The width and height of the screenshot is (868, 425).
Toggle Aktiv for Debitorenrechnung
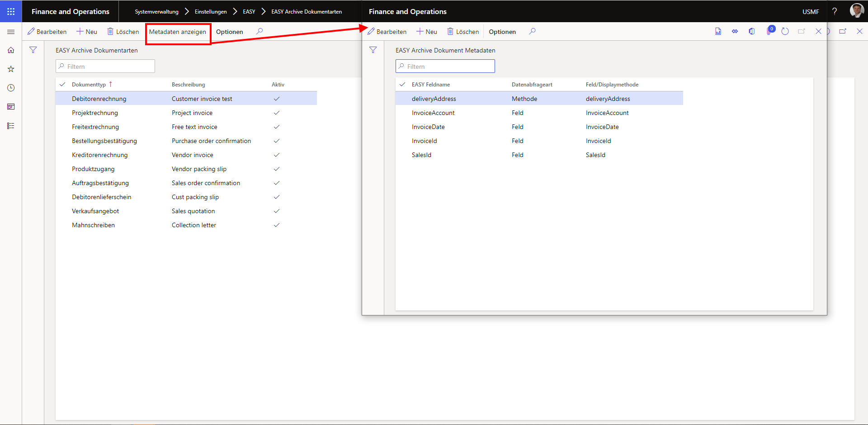[277, 99]
